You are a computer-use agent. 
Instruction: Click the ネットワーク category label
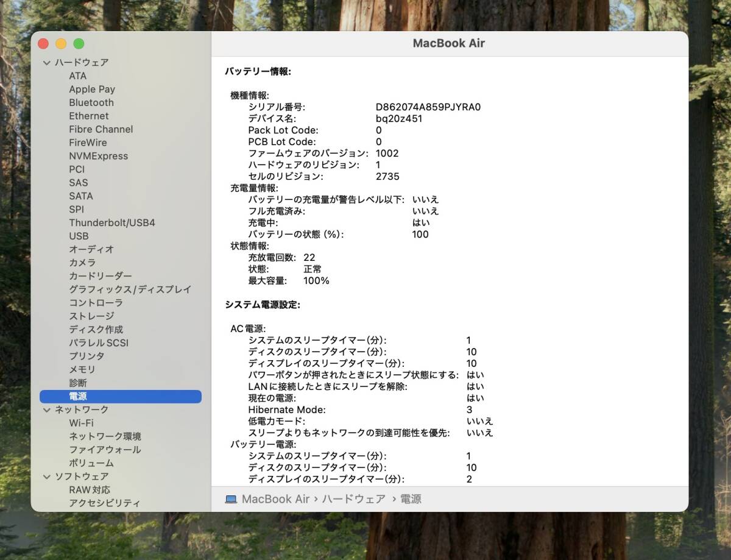coord(82,410)
